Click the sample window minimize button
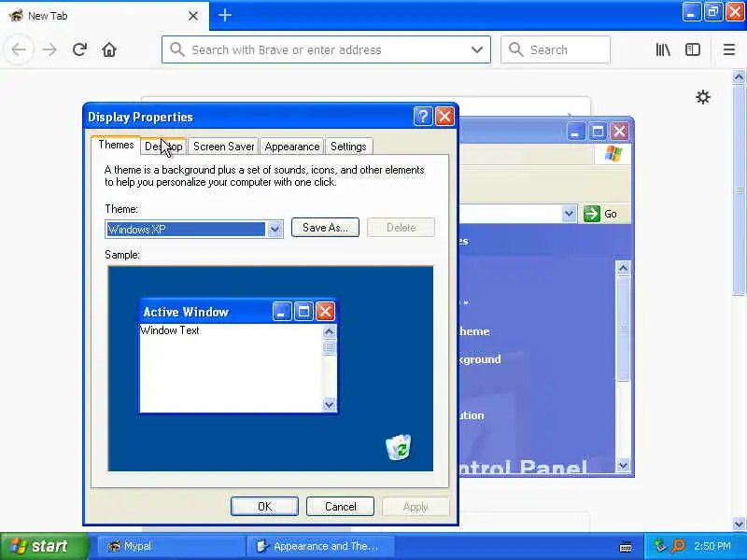Viewport: 747px width, 560px height. pyautogui.click(x=282, y=312)
